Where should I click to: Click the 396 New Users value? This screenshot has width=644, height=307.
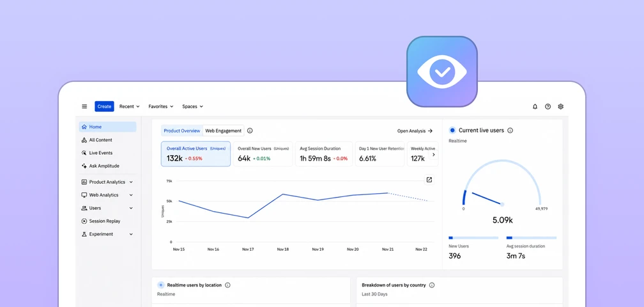[455, 256]
